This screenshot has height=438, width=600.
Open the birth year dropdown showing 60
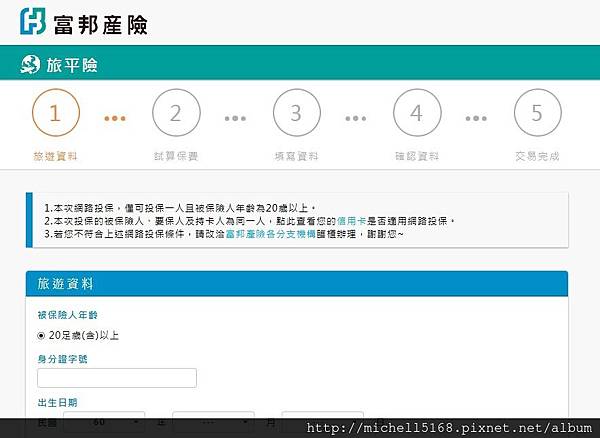pyautogui.click(x=104, y=422)
